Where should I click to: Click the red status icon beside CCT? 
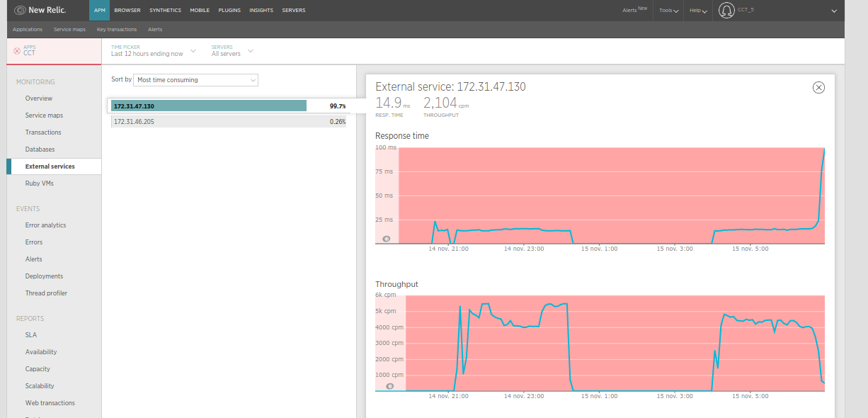(x=17, y=51)
